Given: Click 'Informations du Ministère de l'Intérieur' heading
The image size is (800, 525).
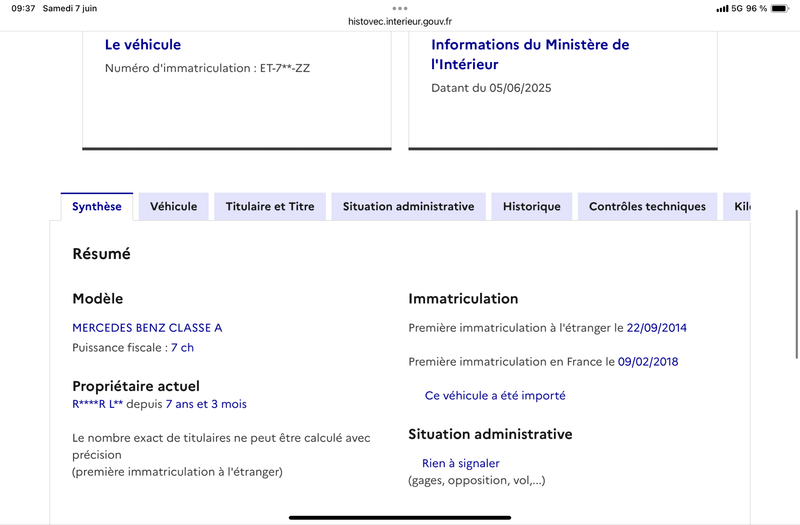Looking at the screenshot, I should (x=530, y=54).
